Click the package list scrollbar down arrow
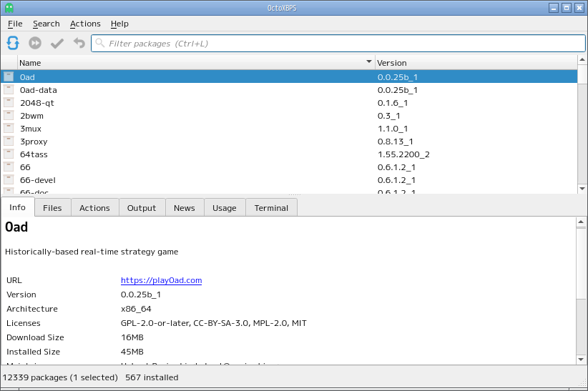588x391 pixels. click(x=582, y=189)
